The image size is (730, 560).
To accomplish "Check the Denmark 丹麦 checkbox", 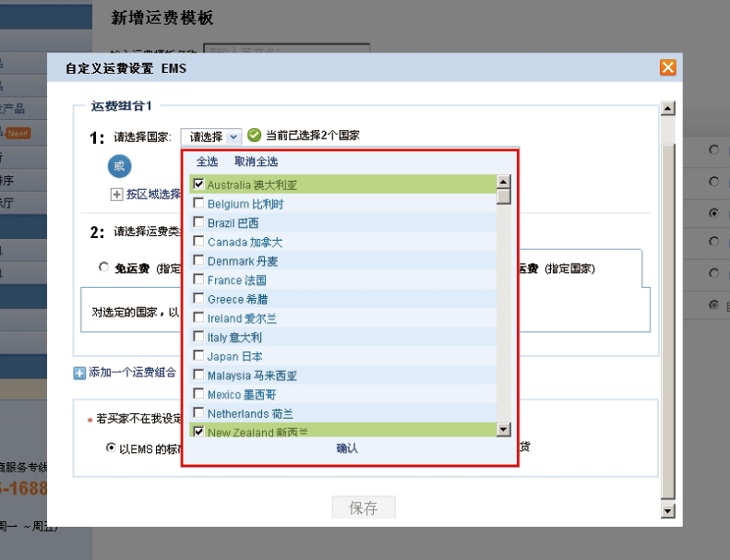I will coord(198,260).
